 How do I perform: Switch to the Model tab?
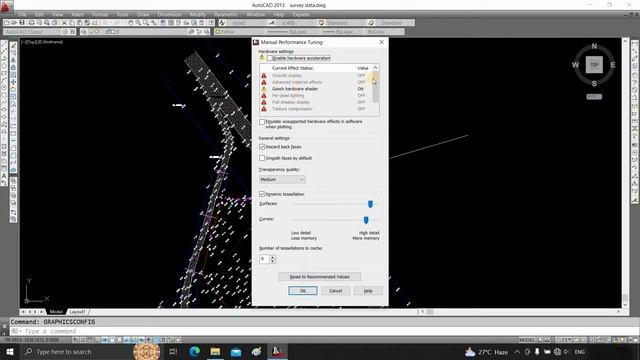[56, 312]
